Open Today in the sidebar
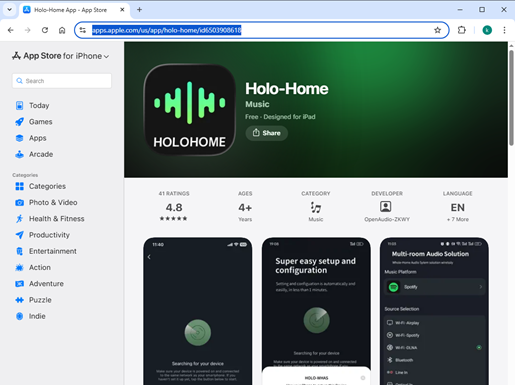Screen dimensions: 515x385 [39, 106]
